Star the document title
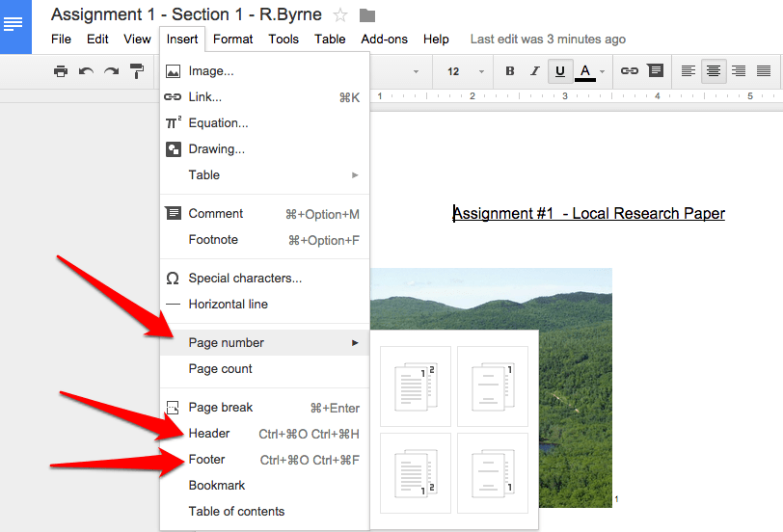 340,15
